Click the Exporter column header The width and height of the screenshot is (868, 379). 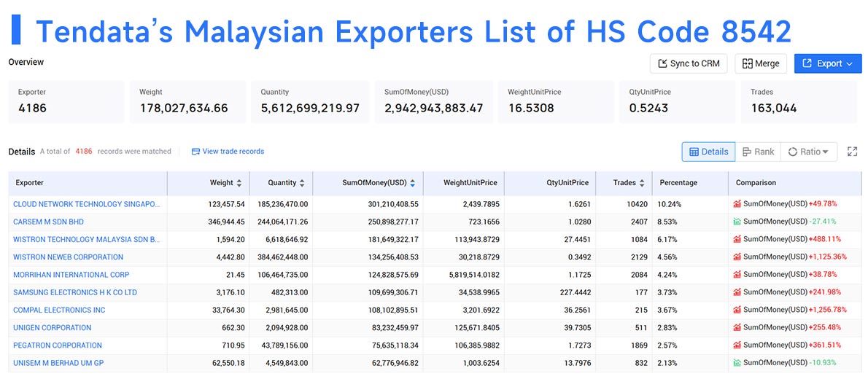88,183
